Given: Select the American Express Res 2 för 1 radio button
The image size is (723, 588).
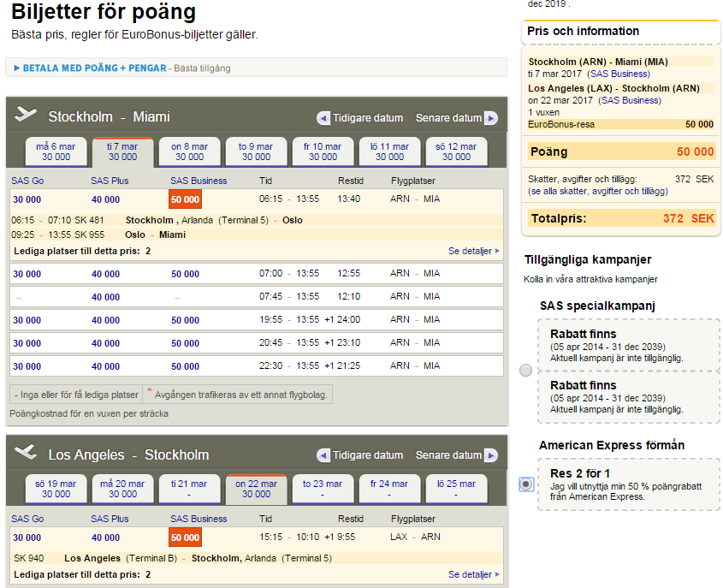Looking at the screenshot, I should coord(526,484).
